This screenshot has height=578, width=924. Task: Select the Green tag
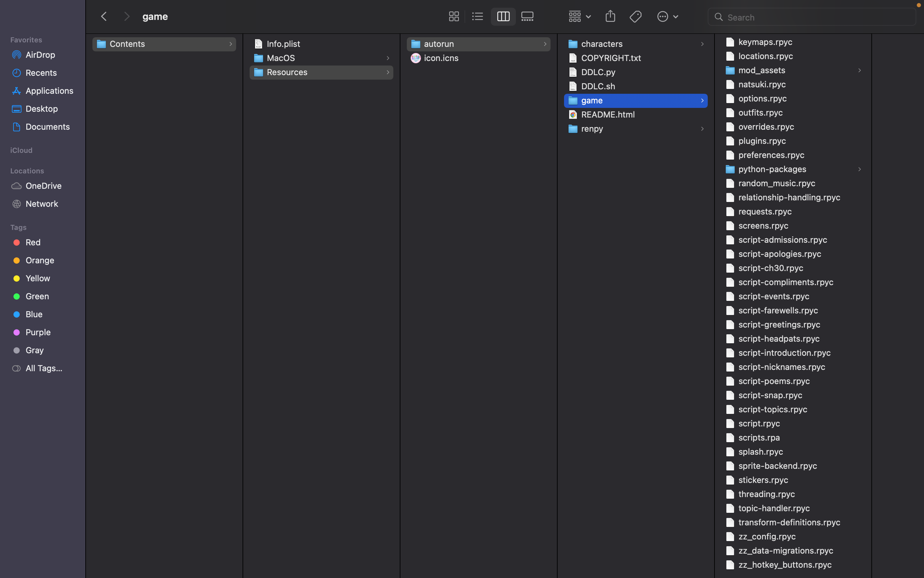[x=43, y=296]
